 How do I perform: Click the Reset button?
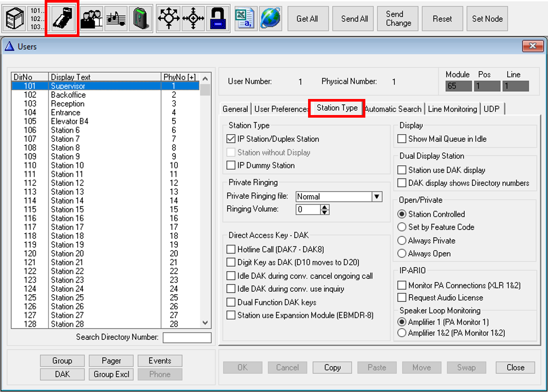pyautogui.click(x=442, y=19)
